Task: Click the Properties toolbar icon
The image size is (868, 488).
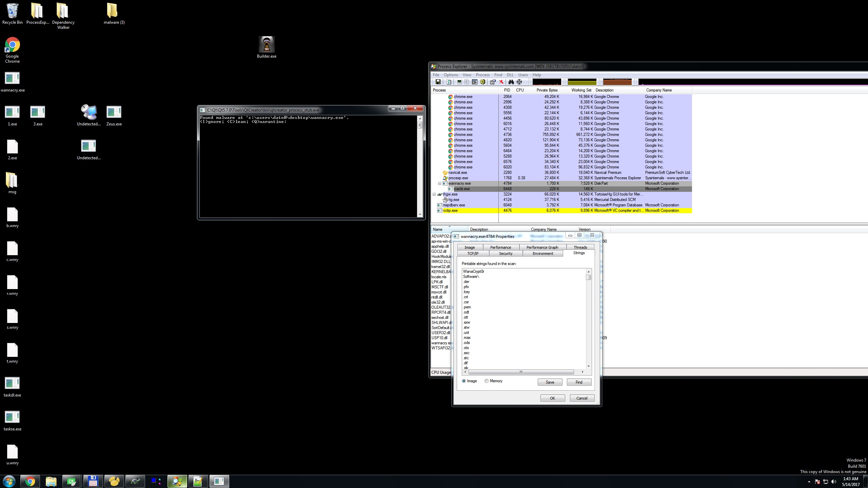Action: [493, 82]
